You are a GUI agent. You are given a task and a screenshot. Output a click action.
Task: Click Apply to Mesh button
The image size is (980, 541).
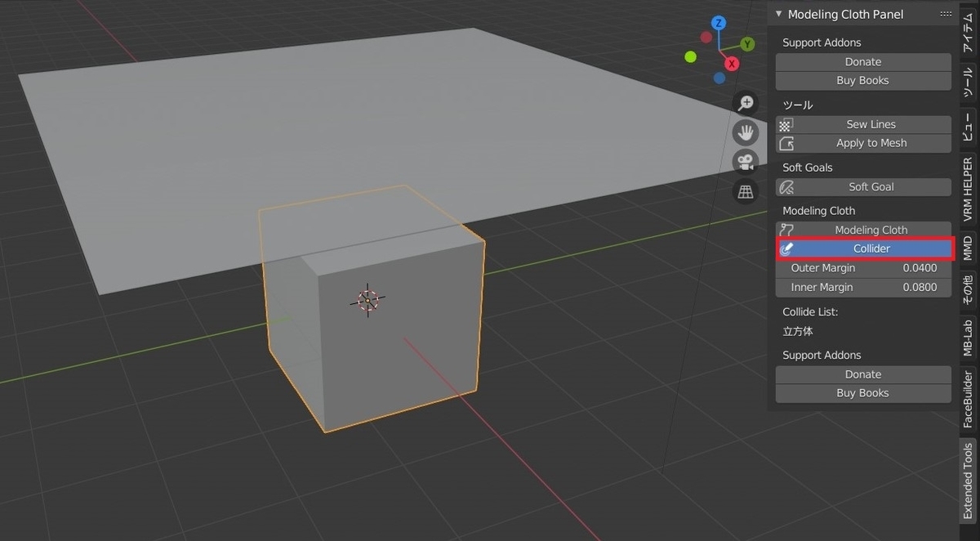point(863,143)
